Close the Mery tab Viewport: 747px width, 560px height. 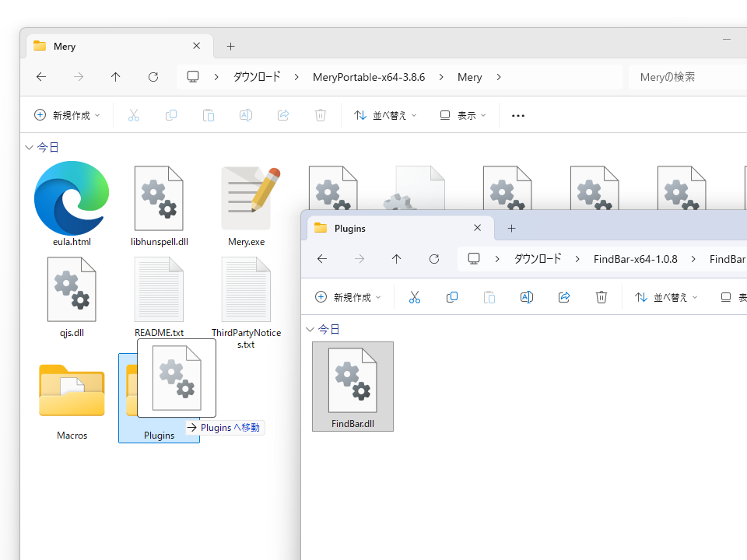click(x=196, y=46)
